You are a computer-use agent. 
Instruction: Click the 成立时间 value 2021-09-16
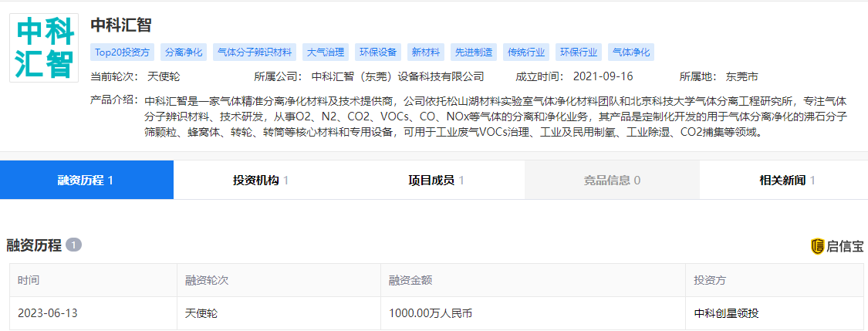coord(603,76)
